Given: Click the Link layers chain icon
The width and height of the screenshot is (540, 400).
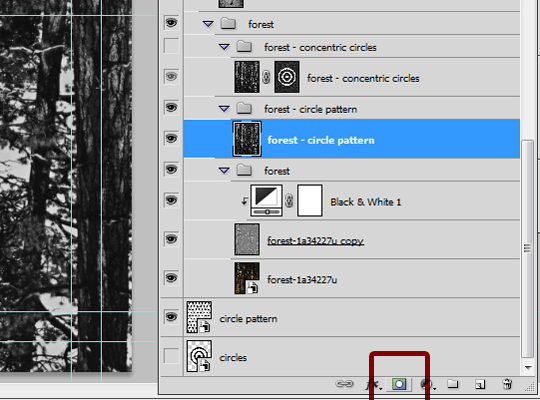Looking at the screenshot, I should click(x=344, y=384).
